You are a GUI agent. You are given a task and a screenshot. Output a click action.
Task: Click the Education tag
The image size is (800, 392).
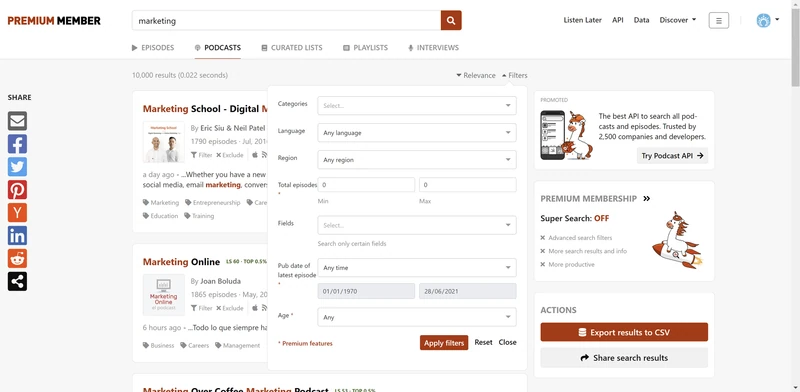[x=160, y=216]
